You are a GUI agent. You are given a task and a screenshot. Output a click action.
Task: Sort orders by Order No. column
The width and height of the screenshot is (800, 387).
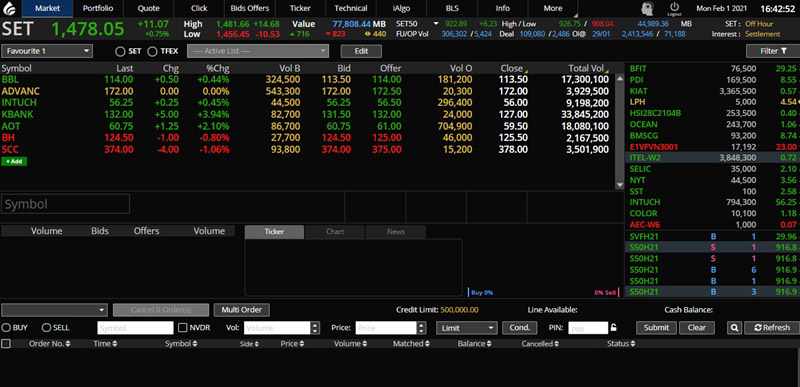point(49,344)
